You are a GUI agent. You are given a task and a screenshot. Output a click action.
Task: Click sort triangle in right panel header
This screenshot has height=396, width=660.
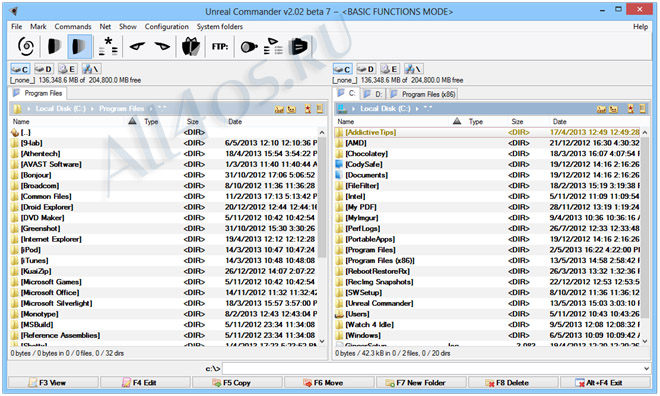(457, 121)
